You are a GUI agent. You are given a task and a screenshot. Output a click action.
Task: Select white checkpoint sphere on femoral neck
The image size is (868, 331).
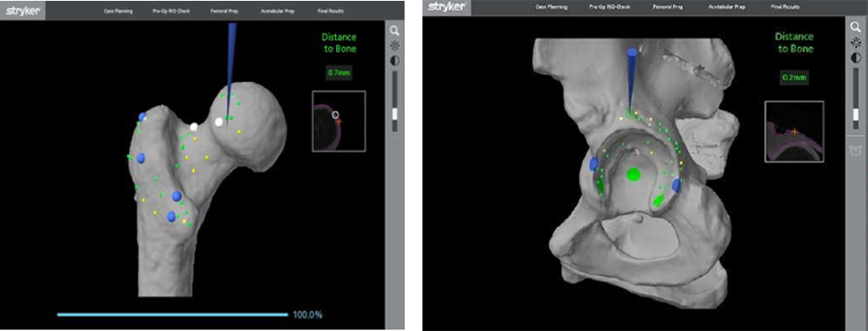[x=193, y=127]
